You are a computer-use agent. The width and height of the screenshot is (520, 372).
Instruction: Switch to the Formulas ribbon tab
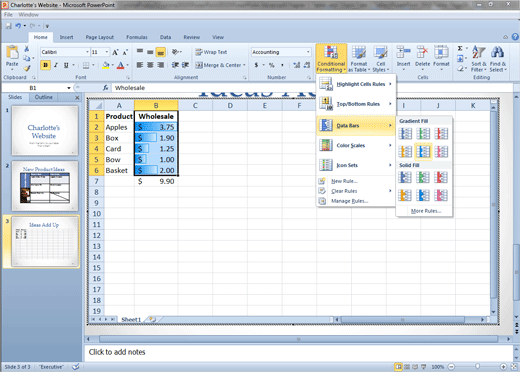pos(137,37)
